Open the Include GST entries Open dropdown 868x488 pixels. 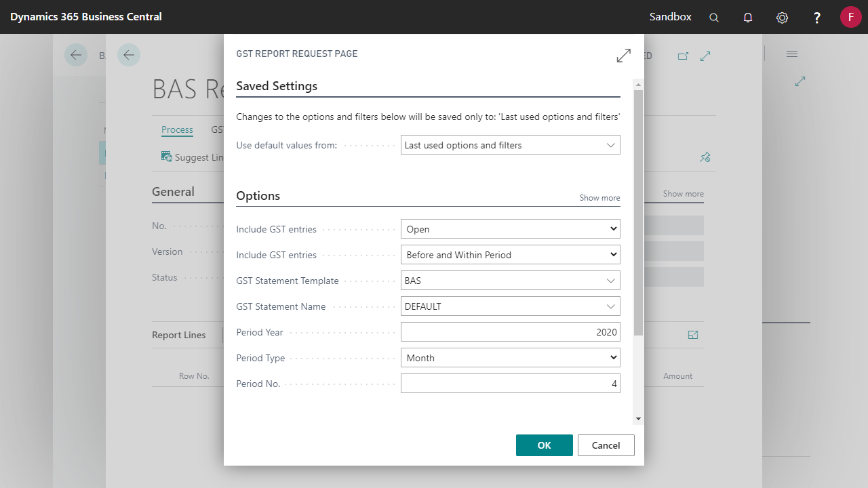click(x=510, y=229)
